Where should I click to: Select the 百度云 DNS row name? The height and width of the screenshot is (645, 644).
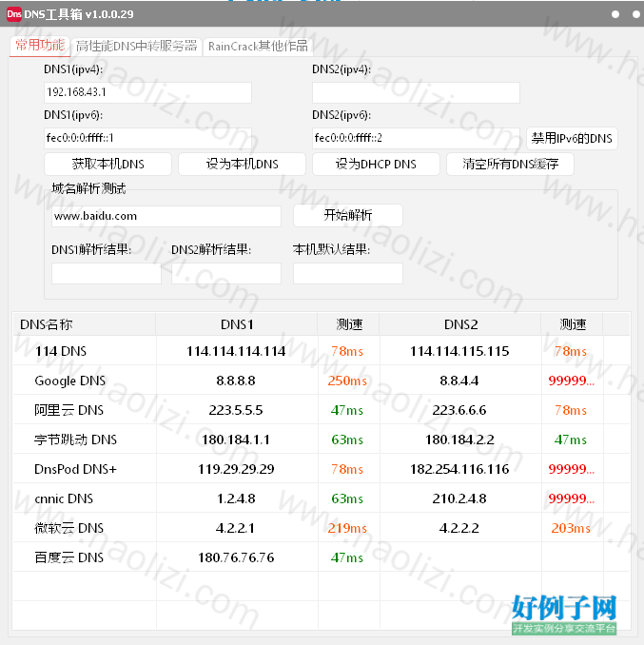pos(68,557)
